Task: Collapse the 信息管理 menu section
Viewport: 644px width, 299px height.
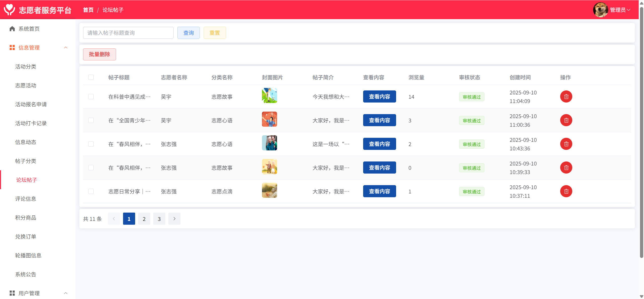Action: pyautogui.click(x=66, y=48)
